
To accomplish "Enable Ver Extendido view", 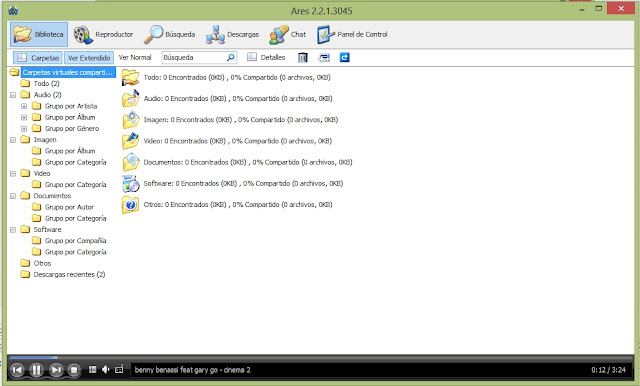I will (89, 58).
